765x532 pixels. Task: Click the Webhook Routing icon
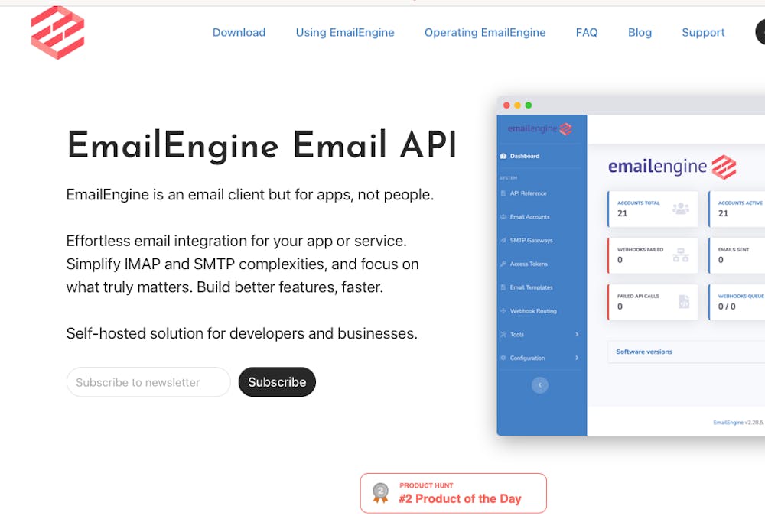503,310
